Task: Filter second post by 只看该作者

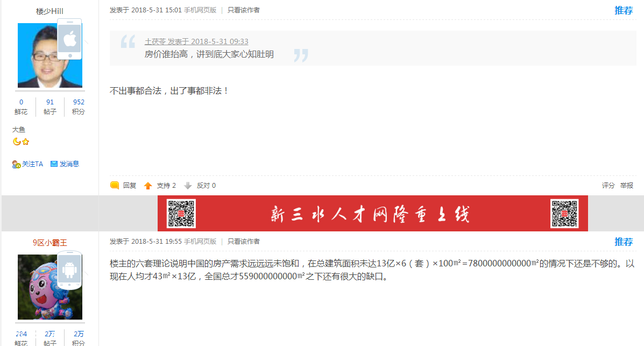Action: tap(243, 242)
